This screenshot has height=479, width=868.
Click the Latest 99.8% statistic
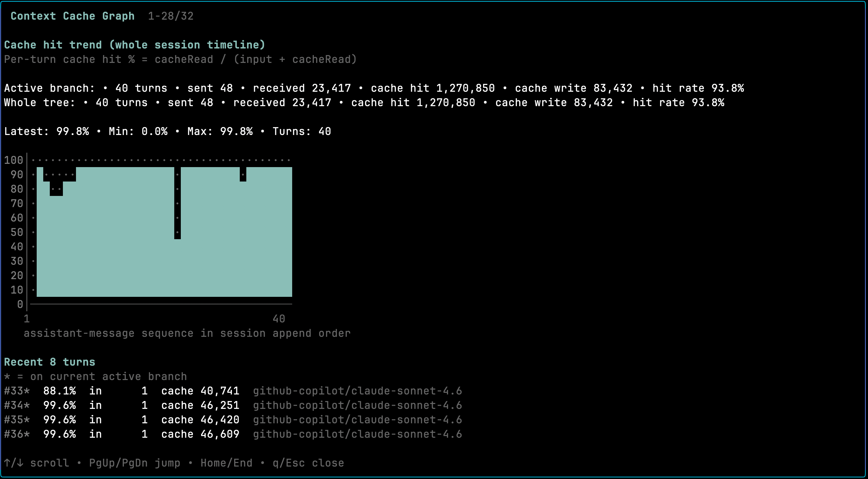47,131
